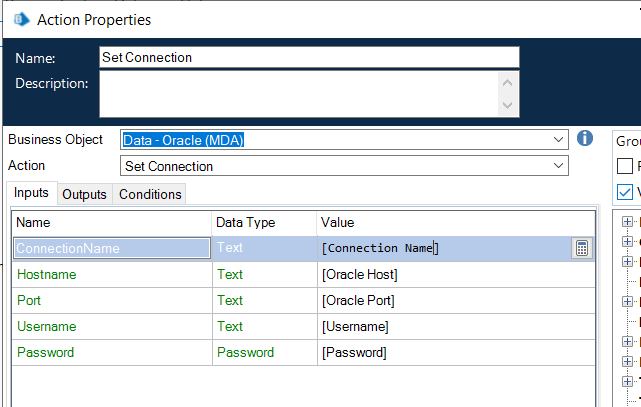Open the Business Object dropdown

click(x=557, y=140)
